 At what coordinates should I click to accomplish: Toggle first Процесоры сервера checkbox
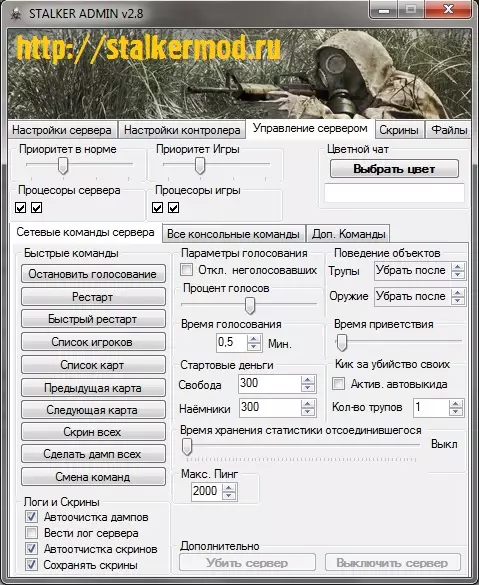point(21,208)
